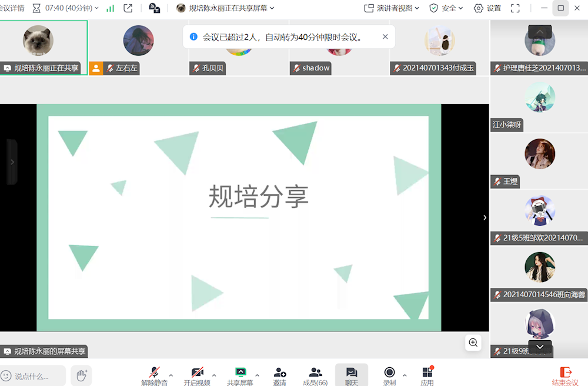Screen dimensions: 588x386
Task: Select the 孔贝贝 participant label
Action: [208, 68]
